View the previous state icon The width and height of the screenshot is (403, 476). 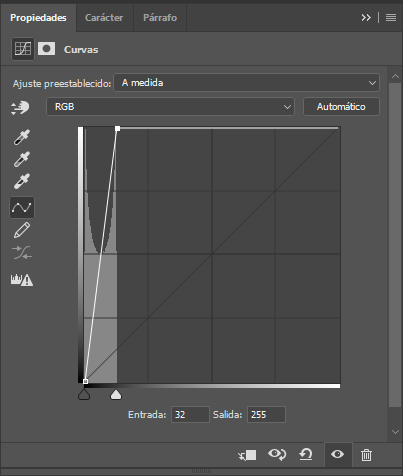[x=277, y=454]
